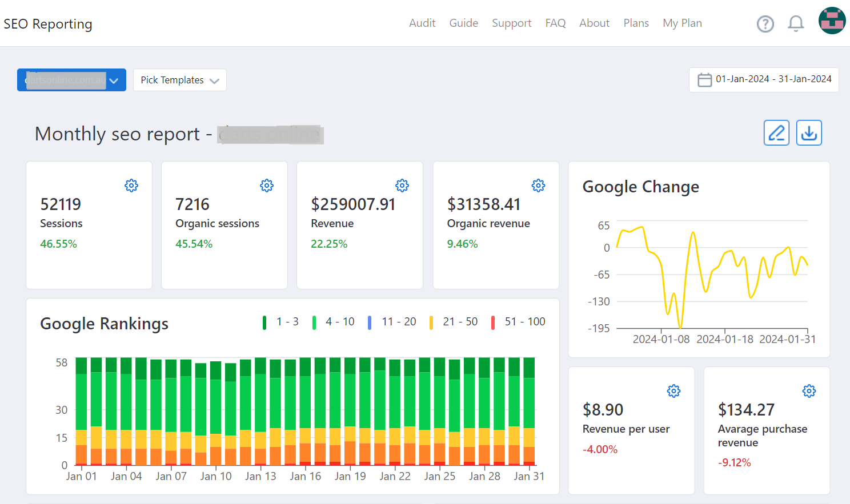Viewport: 850px width, 504px height.
Task: Open the About page
Action: (594, 23)
